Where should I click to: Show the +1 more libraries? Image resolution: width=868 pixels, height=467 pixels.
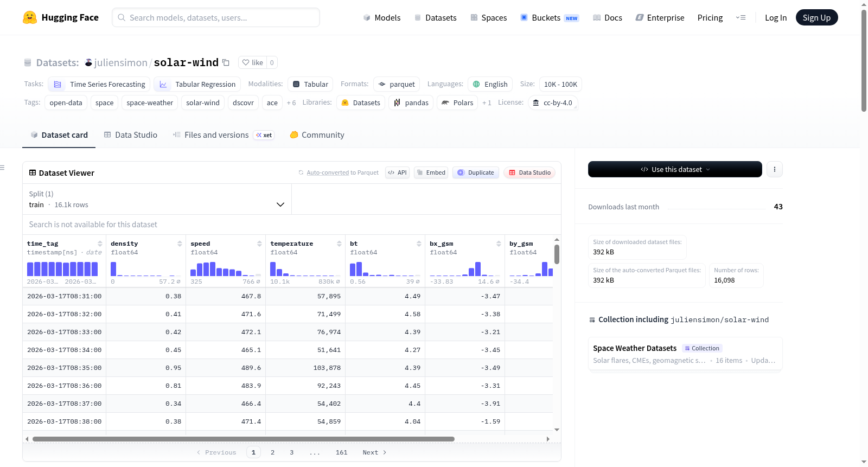click(x=487, y=103)
